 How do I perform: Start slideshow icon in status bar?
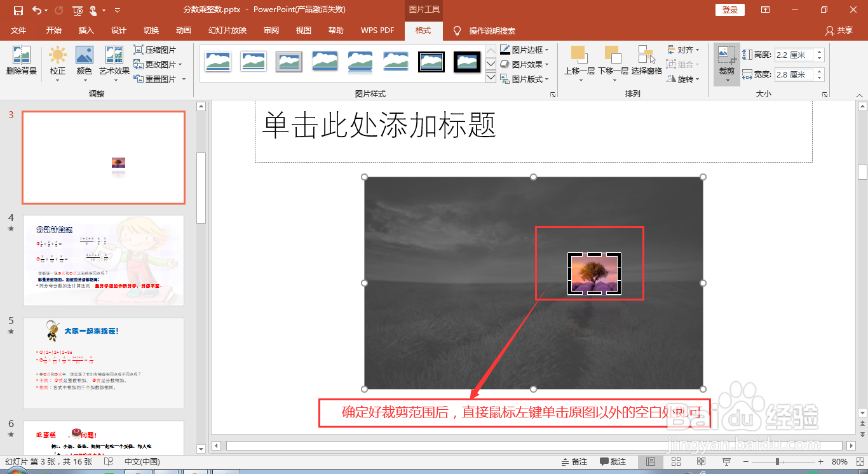[727, 462]
